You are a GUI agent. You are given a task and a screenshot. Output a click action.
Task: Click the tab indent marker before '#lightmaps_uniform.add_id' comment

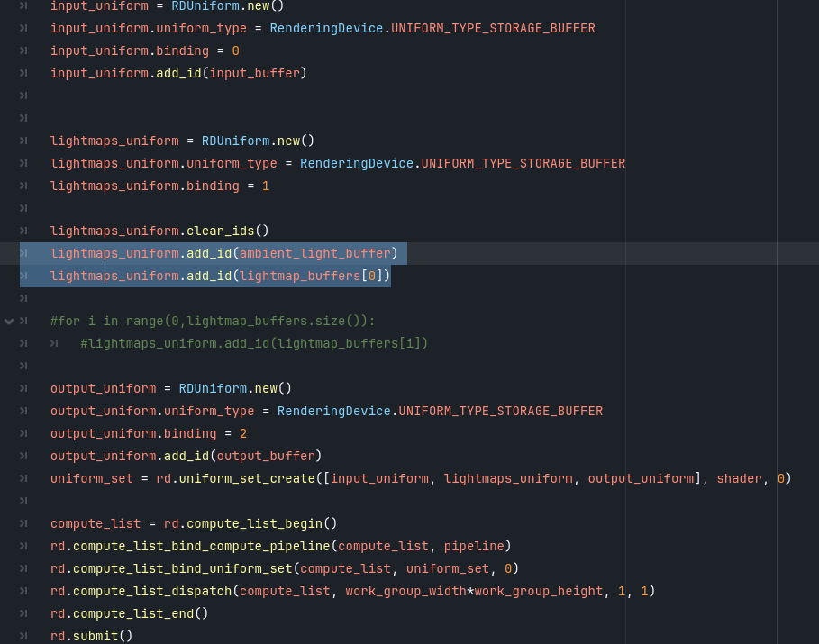[55, 343]
